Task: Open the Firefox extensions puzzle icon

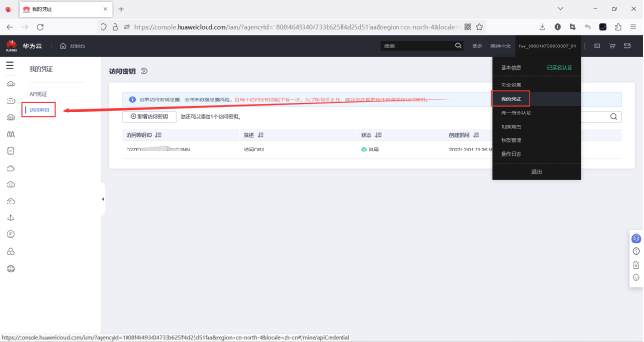Action: tap(618, 27)
